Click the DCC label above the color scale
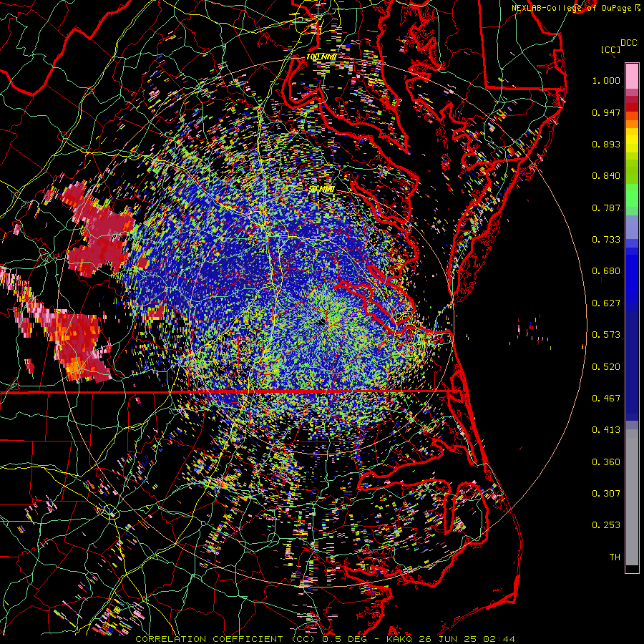This screenshot has width=644, height=644. (x=628, y=43)
